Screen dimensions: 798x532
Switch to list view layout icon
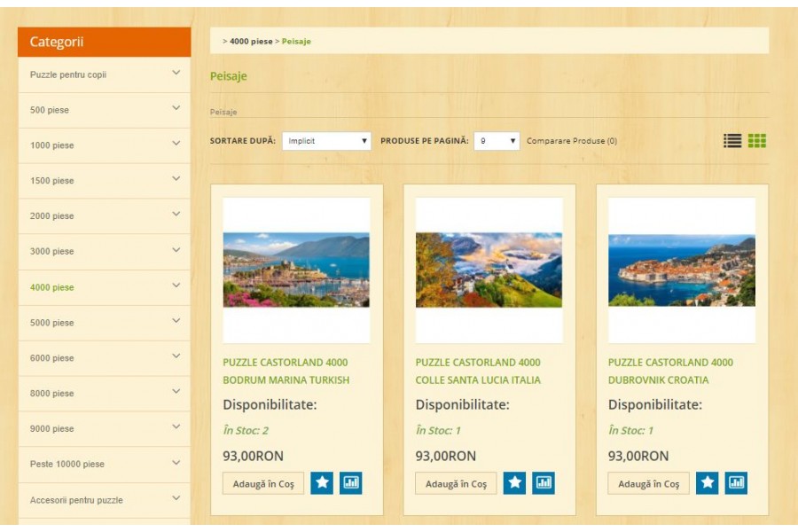tap(732, 140)
